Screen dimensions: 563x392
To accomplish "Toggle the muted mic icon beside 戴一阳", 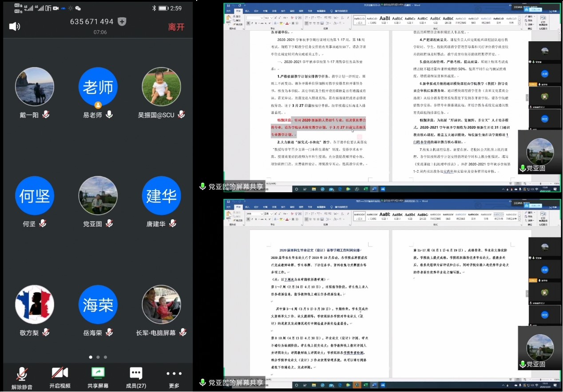I will [46, 115].
